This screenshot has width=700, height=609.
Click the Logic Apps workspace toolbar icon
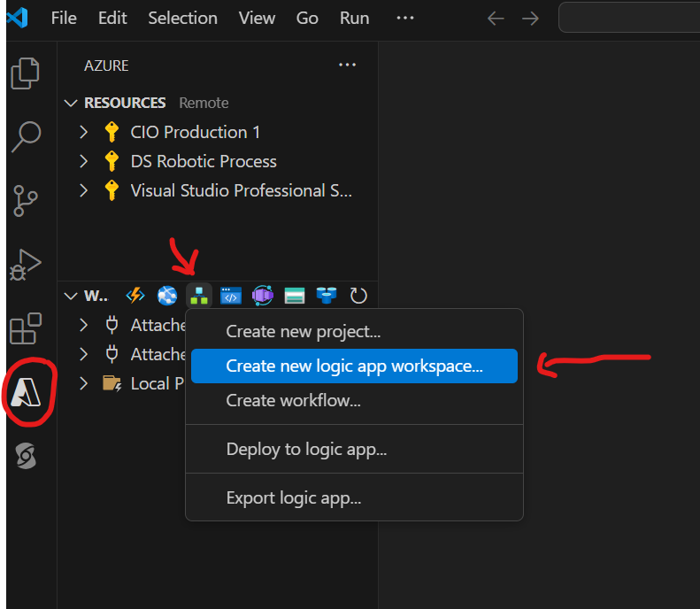[199, 296]
